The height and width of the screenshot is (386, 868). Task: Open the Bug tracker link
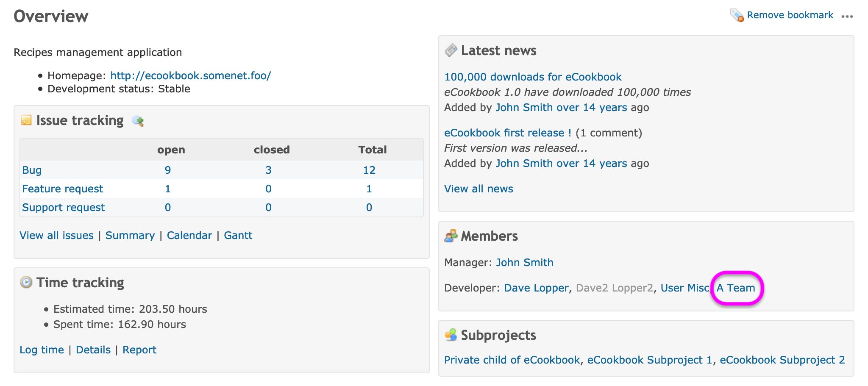point(32,170)
